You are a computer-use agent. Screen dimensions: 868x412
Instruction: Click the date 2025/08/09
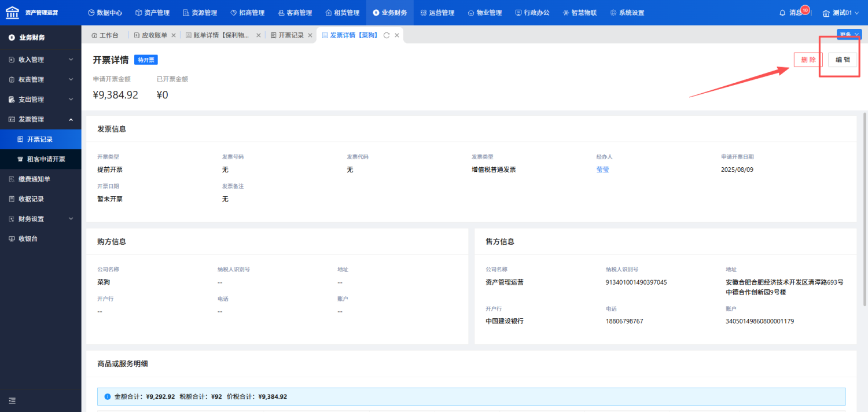pyautogui.click(x=737, y=170)
